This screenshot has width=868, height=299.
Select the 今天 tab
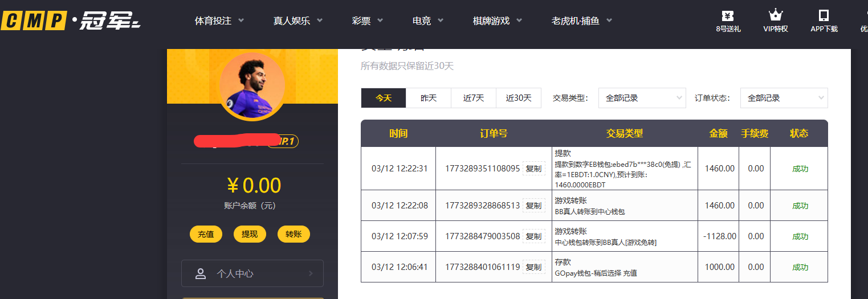pyautogui.click(x=384, y=98)
